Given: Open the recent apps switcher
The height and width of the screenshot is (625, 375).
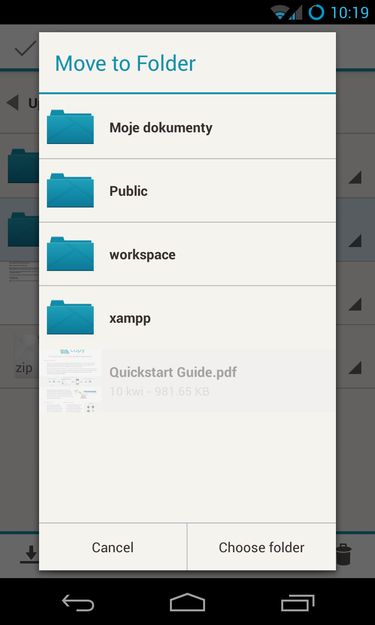Looking at the screenshot, I should point(298,602).
